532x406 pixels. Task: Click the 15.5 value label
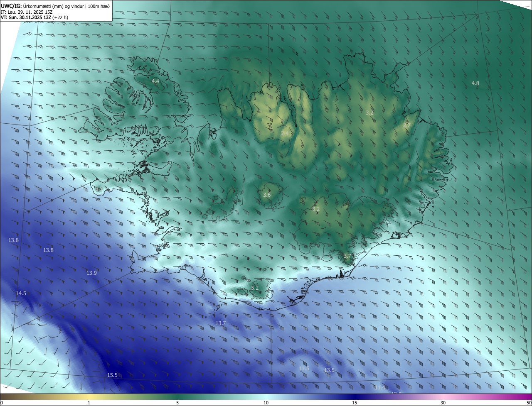coord(113,375)
